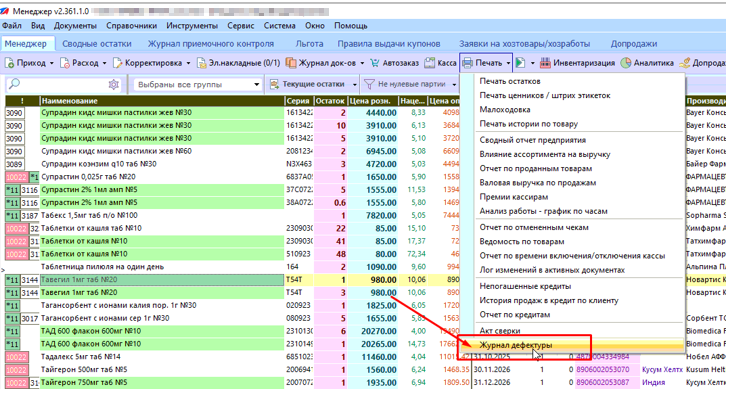Click the Не нулевые партии filter icon

coord(369,85)
